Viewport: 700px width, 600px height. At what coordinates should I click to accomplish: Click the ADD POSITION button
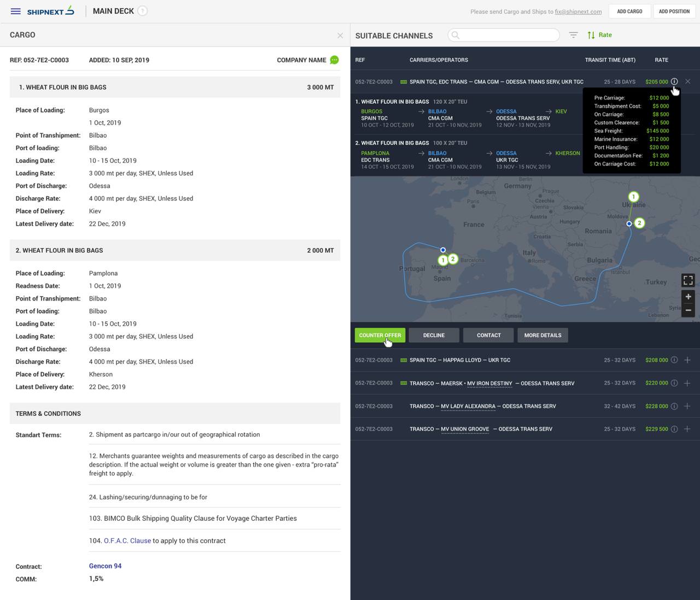tap(674, 11)
